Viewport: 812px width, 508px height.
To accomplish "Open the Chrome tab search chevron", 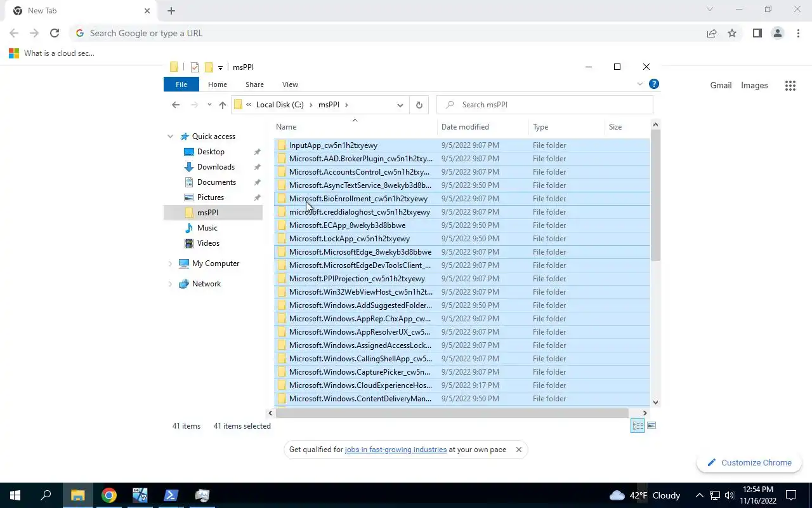I will coord(710,9).
